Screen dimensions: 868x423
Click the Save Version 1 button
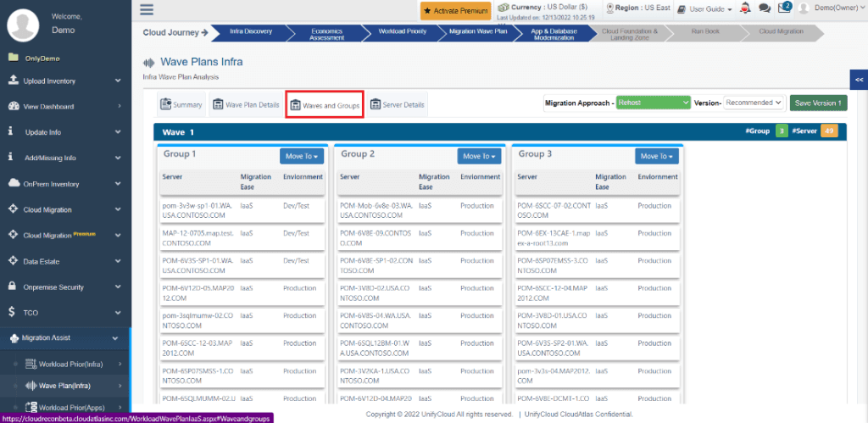click(x=818, y=103)
